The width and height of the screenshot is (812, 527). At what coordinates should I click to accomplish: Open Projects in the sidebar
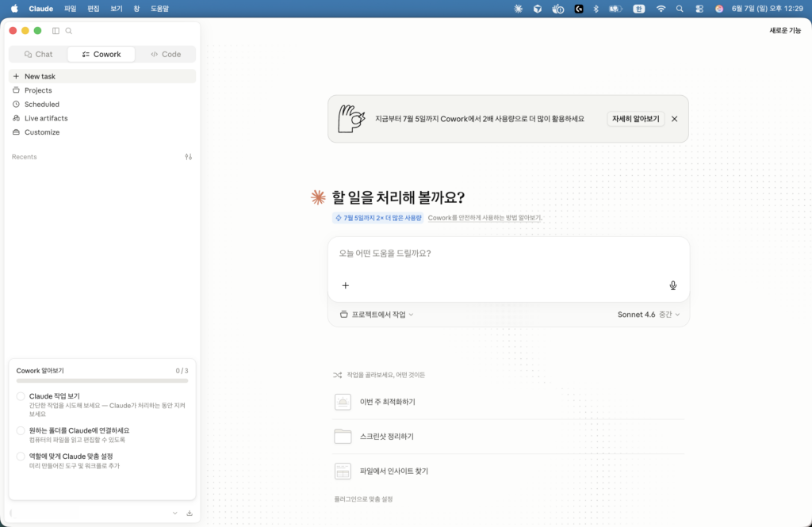click(102, 90)
